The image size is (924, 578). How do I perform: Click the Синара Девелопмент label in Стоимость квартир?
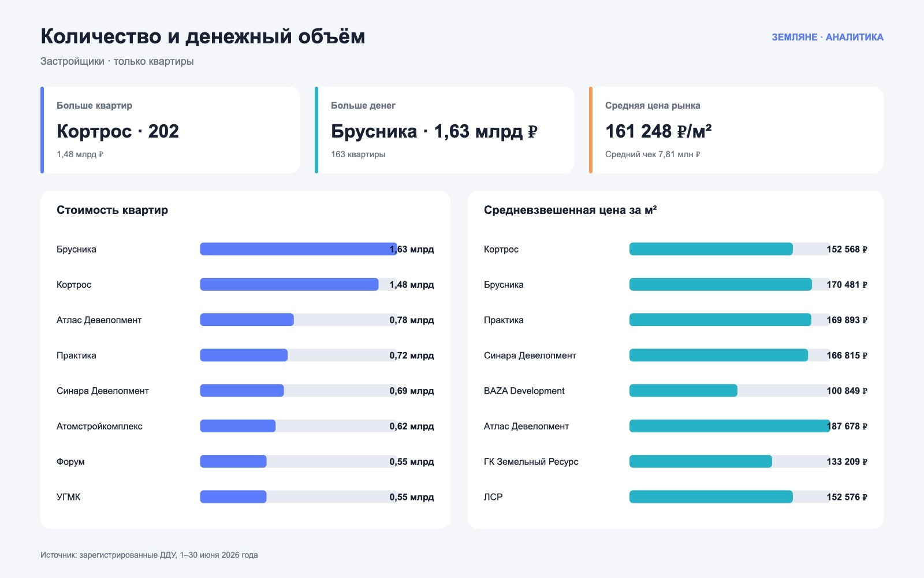point(103,391)
